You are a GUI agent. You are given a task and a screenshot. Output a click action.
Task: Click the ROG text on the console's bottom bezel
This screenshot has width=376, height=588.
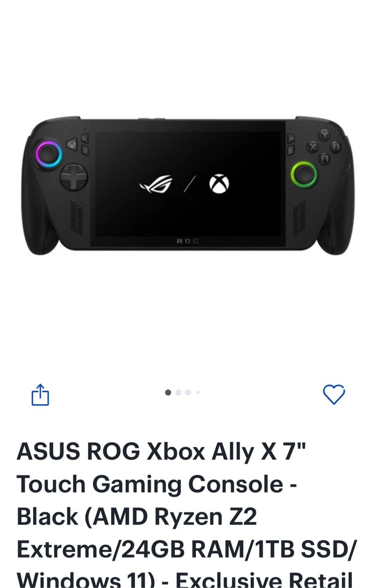[188, 241]
